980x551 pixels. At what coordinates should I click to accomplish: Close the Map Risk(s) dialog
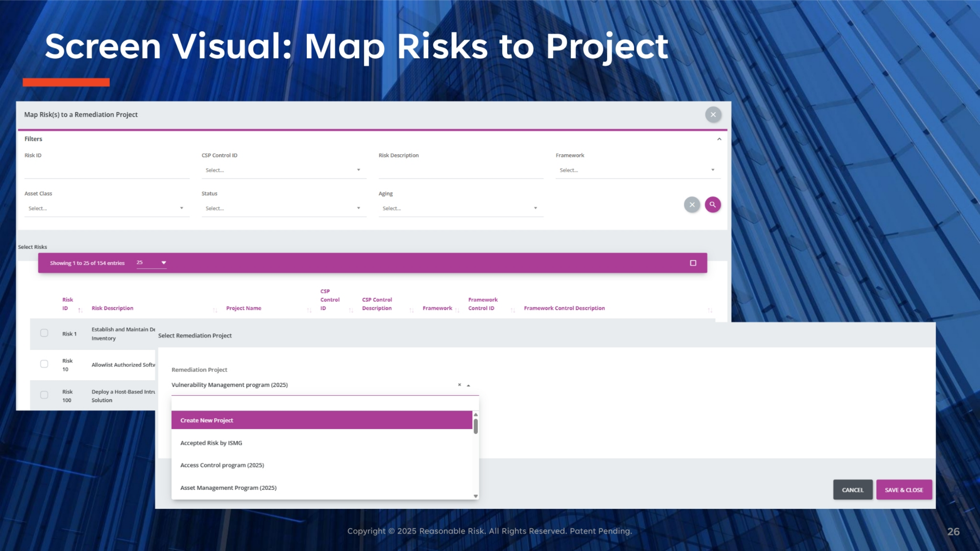point(713,115)
